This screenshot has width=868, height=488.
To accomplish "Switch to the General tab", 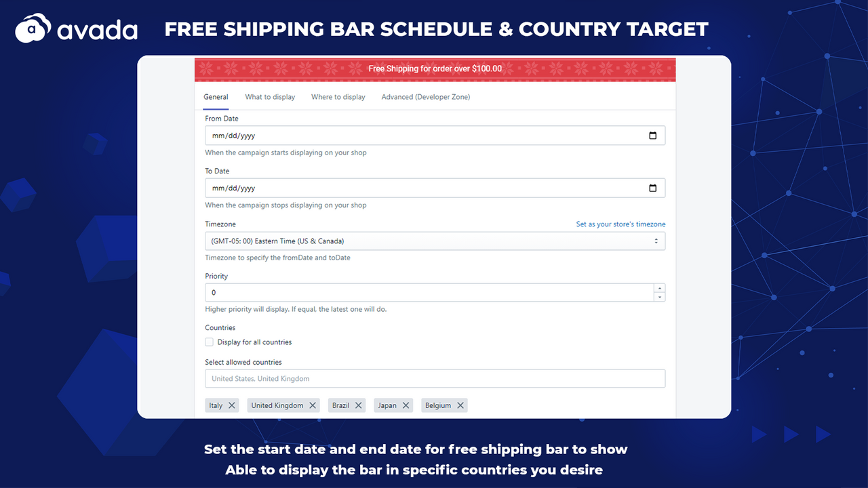I will click(x=216, y=97).
